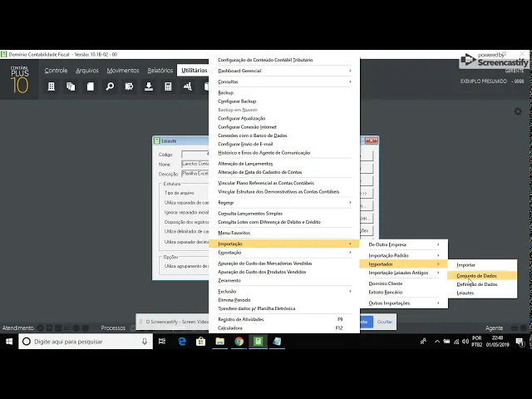This screenshot has height=399, width=532.
Task: Click the green Domínio taskbar icon
Action: click(258, 342)
